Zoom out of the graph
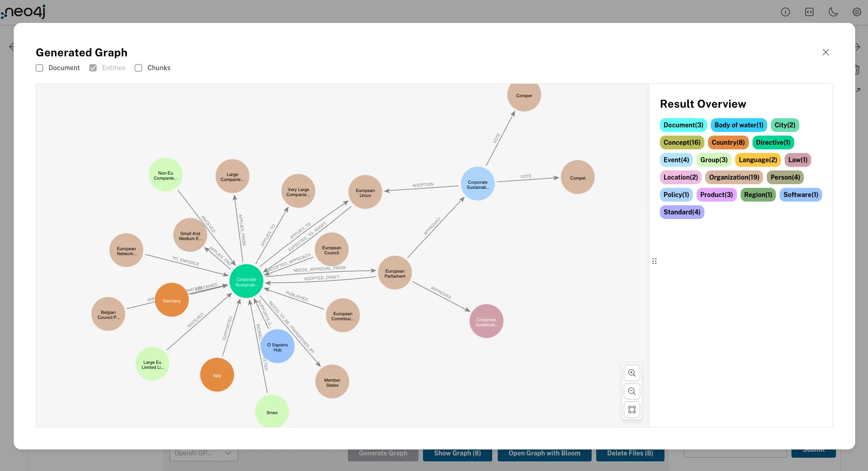The image size is (868, 471). coord(632,391)
